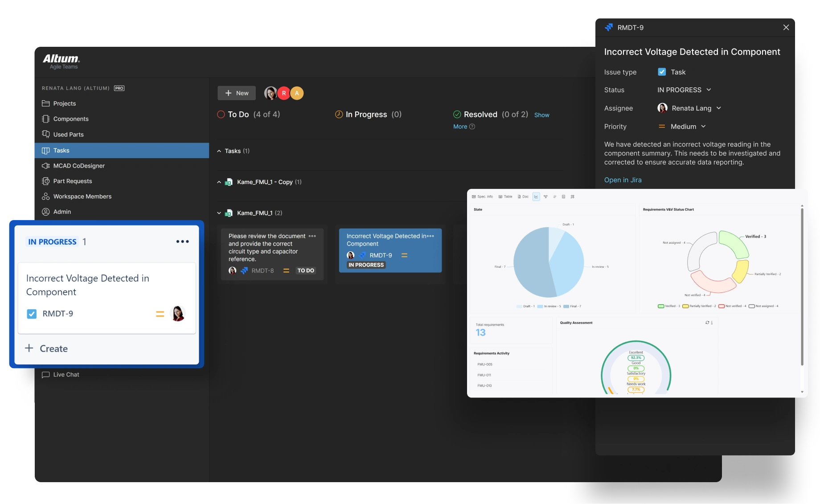Click the MCAD CoDesigner icon

click(45, 166)
